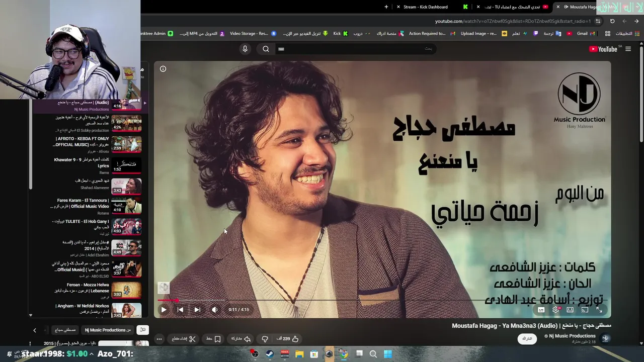Go to YouTube home via logo
The width and height of the screenshot is (644, 362).
point(603,49)
